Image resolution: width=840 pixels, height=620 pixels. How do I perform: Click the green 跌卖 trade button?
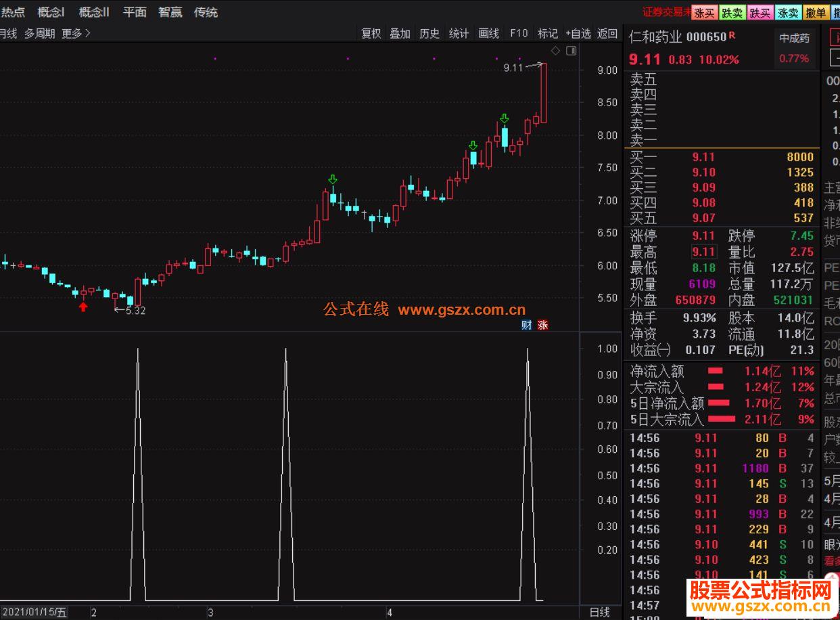pyautogui.click(x=732, y=12)
